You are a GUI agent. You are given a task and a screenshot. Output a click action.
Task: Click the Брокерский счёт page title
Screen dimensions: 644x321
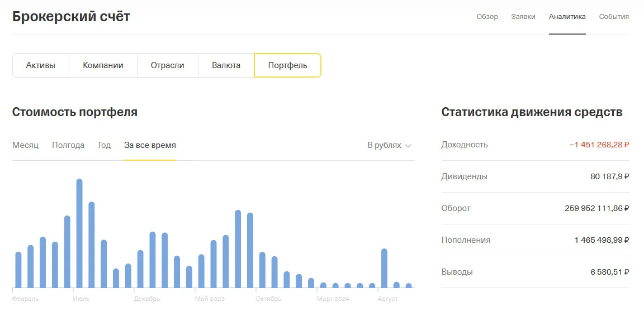[x=71, y=17]
